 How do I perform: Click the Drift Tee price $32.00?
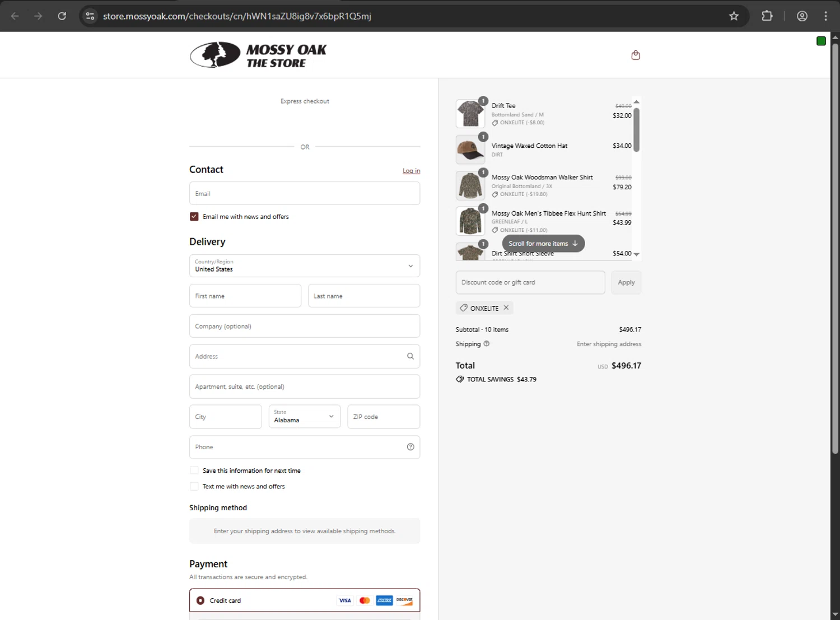coord(622,115)
